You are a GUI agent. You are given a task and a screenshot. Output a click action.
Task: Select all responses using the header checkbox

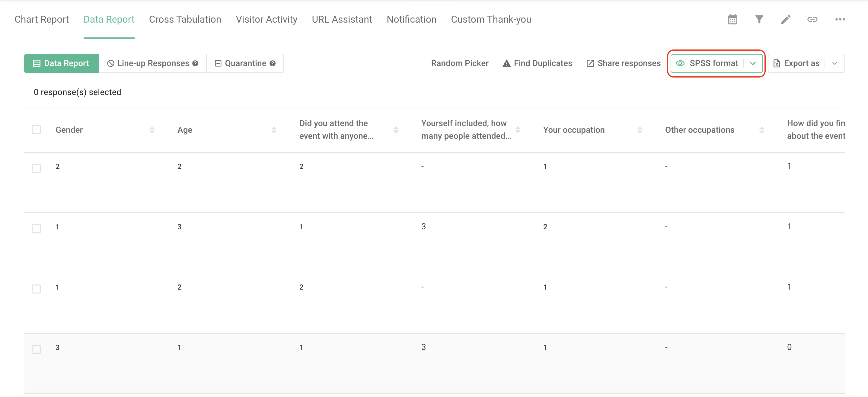coord(36,129)
